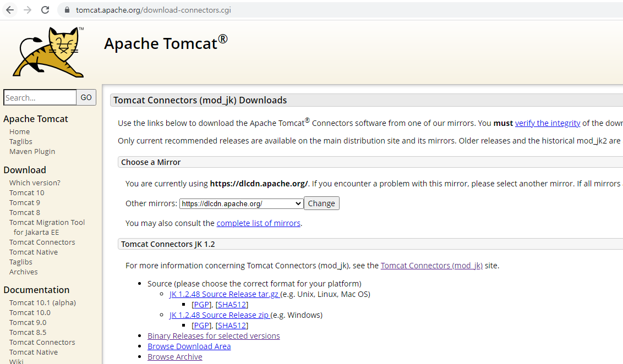Click the browser back arrow
This screenshot has height=364, width=623.
10,10
